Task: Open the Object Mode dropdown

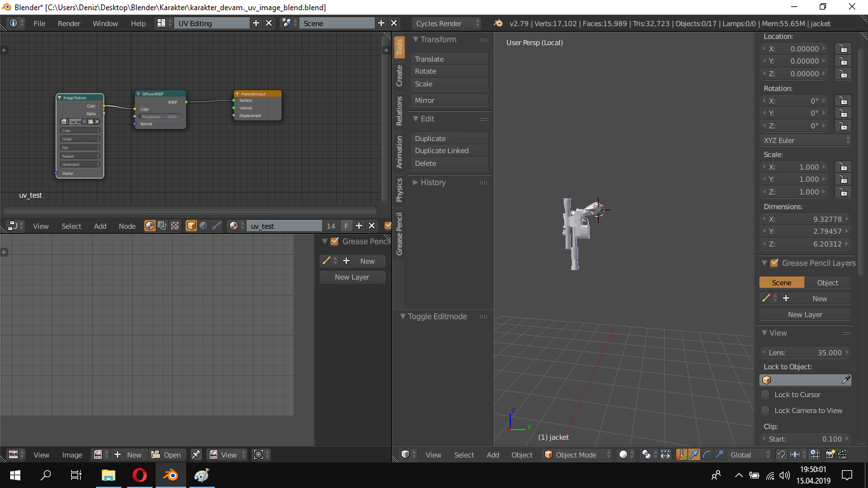Action: point(575,454)
